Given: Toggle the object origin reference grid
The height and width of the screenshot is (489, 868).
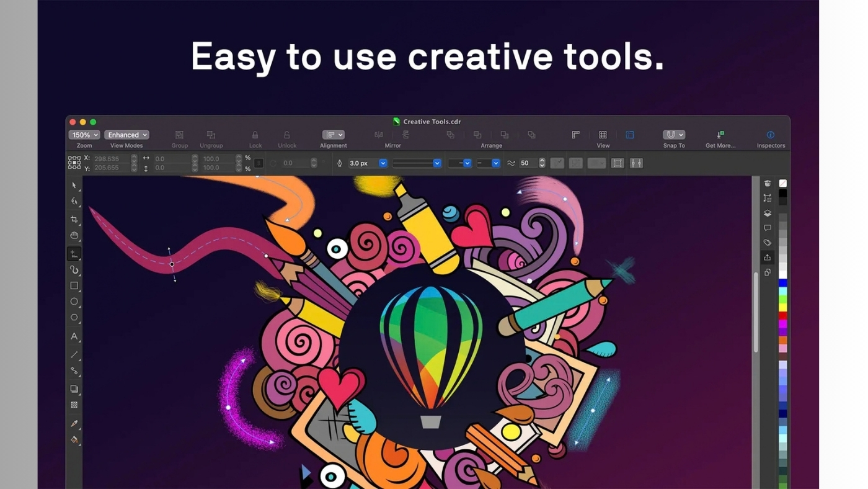Looking at the screenshot, I should [x=74, y=163].
